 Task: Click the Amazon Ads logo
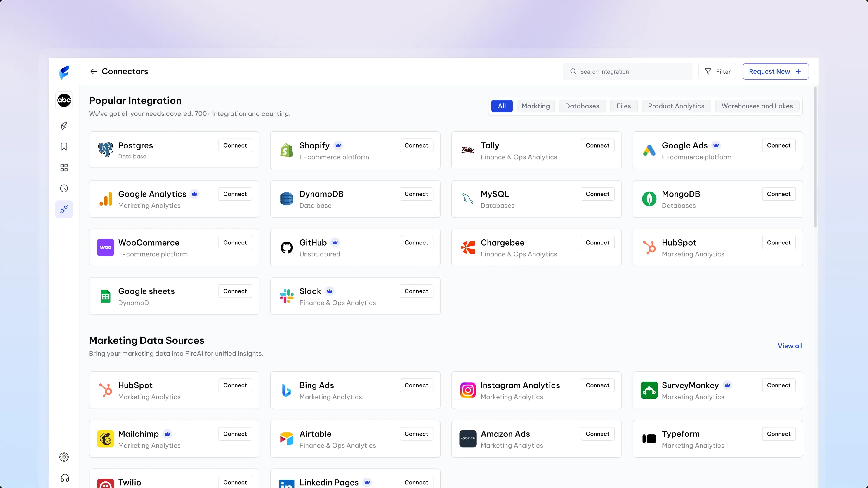click(x=468, y=439)
